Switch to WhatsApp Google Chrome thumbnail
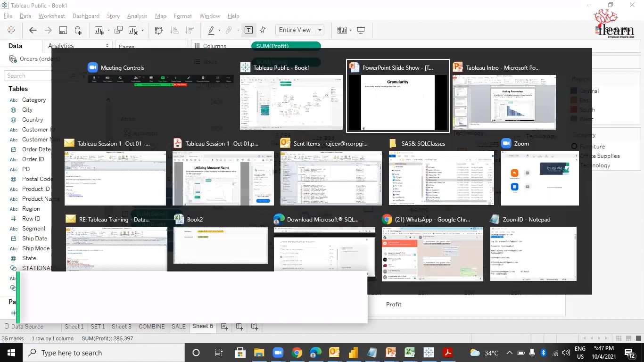Viewport: 644px width, 362px height. pyautogui.click(x=432, y=248)
